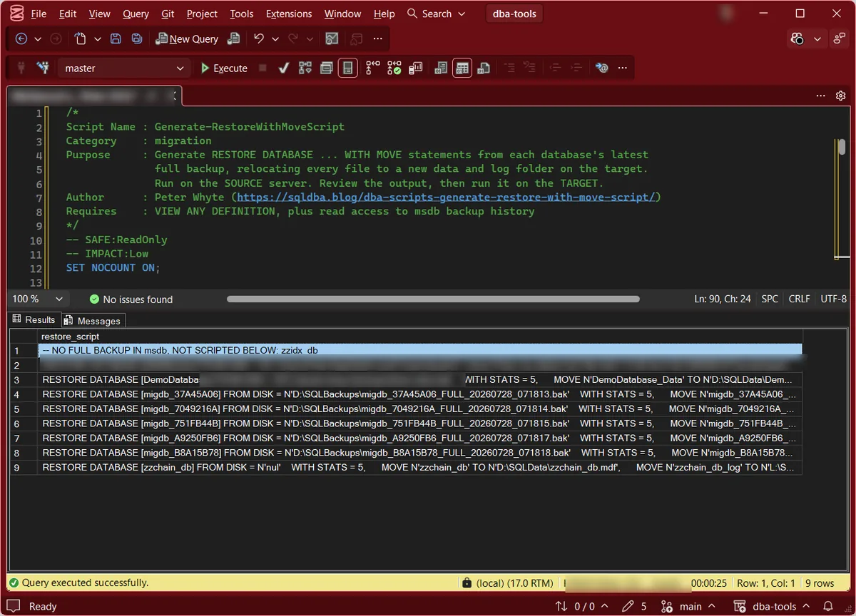Click the Parse checkmark icon
856x616 pixels.
point(283,68)
